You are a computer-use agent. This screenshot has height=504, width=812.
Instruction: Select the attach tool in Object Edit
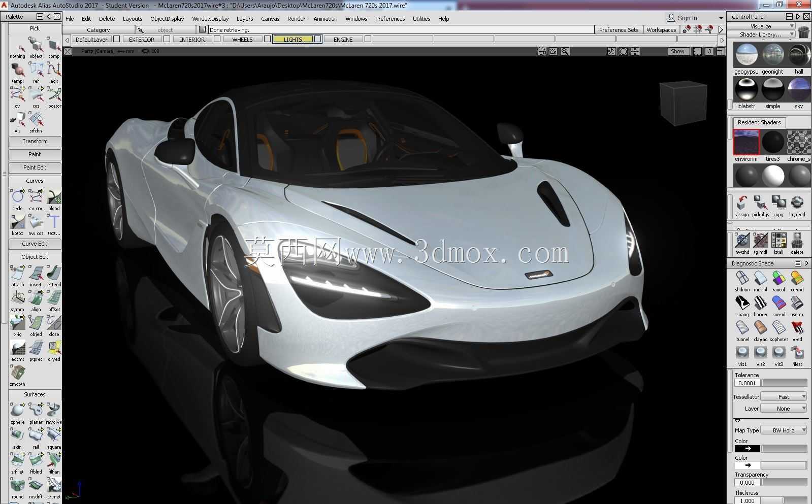(17, 276)
